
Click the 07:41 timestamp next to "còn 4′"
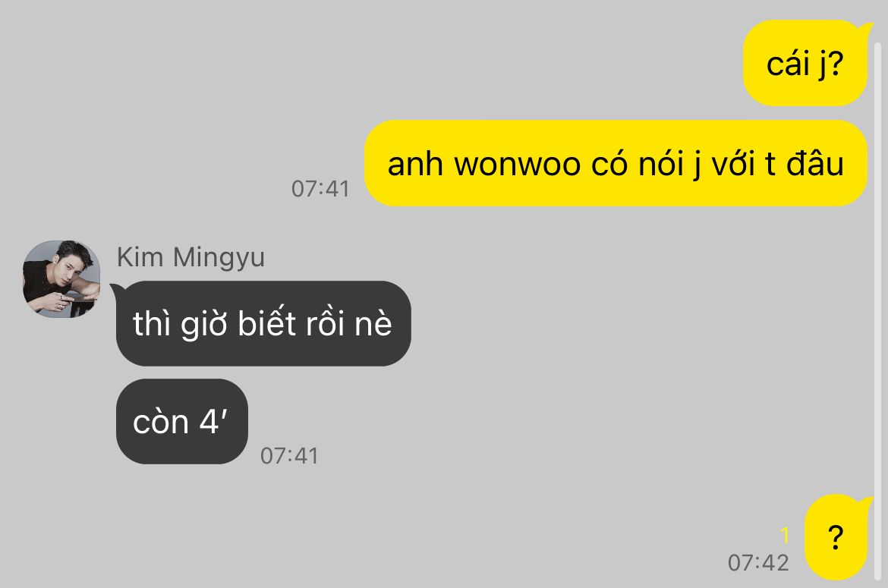pos(289,455)
